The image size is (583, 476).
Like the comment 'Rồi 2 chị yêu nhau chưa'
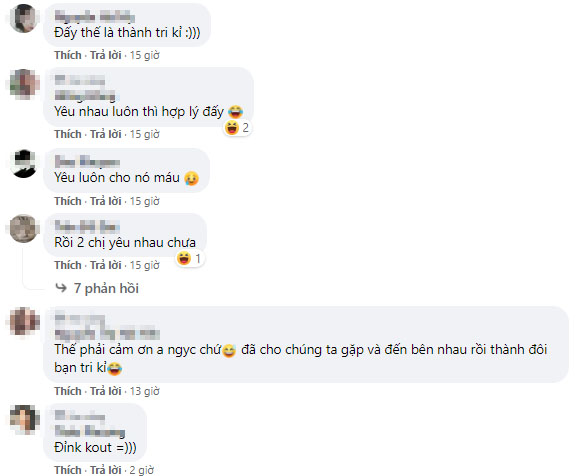pyautogui.click(x=68, y=265)
